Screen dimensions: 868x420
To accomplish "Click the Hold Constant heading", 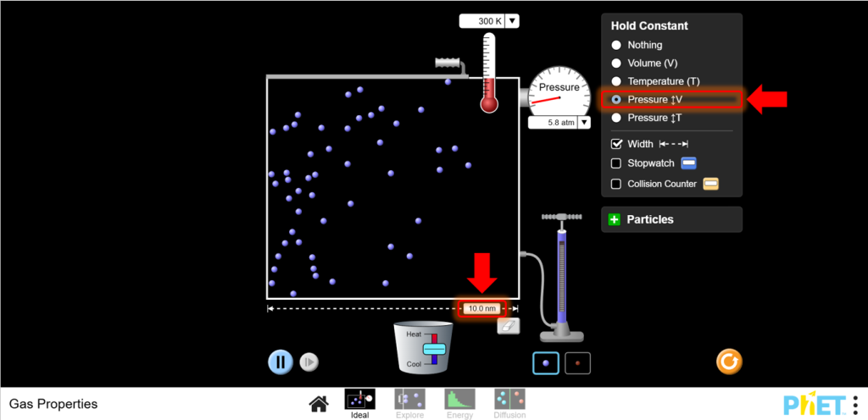I will pyautogui.click(x=649, y=26).
